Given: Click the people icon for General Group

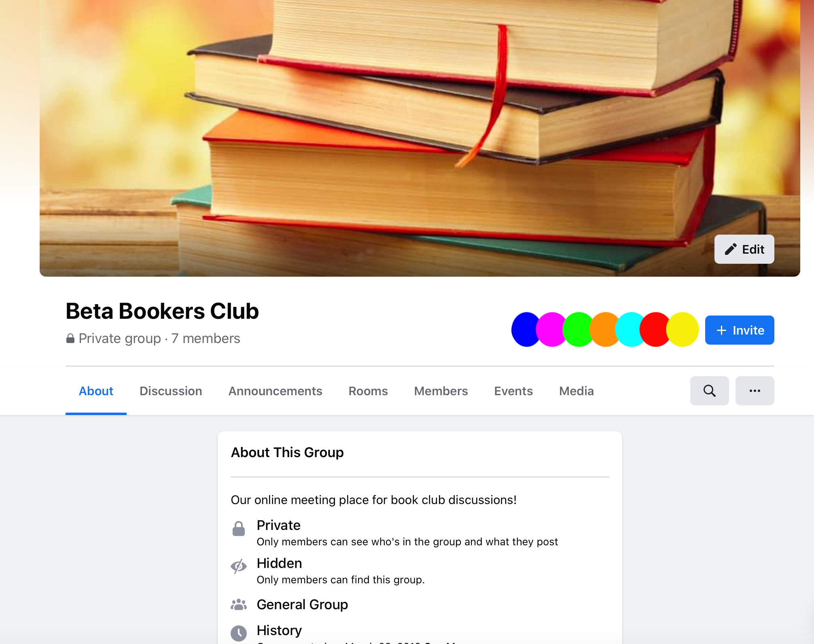Looking at the screenshot, I should click(x=239, y=604).
